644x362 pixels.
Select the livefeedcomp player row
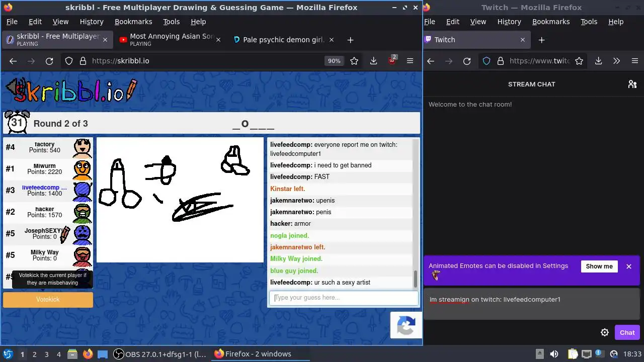(48, 191)
